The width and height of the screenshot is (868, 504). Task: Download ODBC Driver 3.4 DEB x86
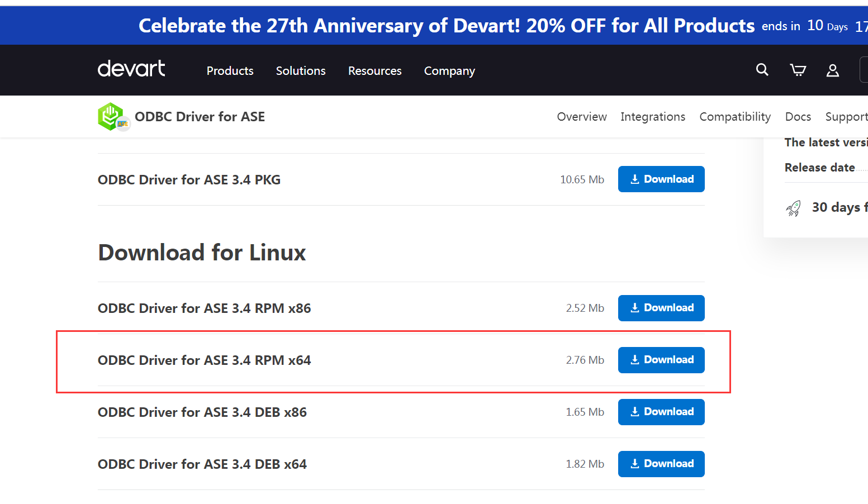pos(661,412)
